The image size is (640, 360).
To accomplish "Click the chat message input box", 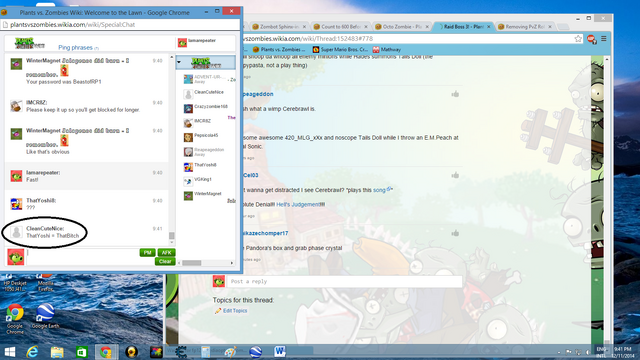I will click(82, 257).
